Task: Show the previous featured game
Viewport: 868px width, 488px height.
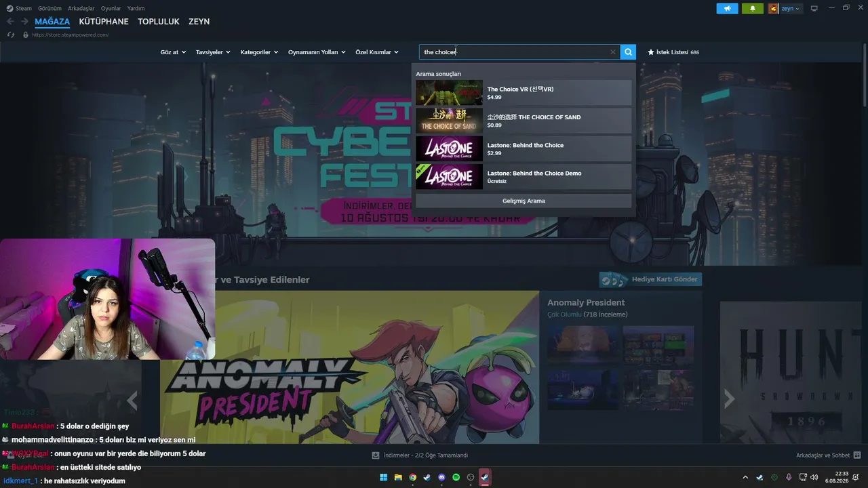Action: 132,401
